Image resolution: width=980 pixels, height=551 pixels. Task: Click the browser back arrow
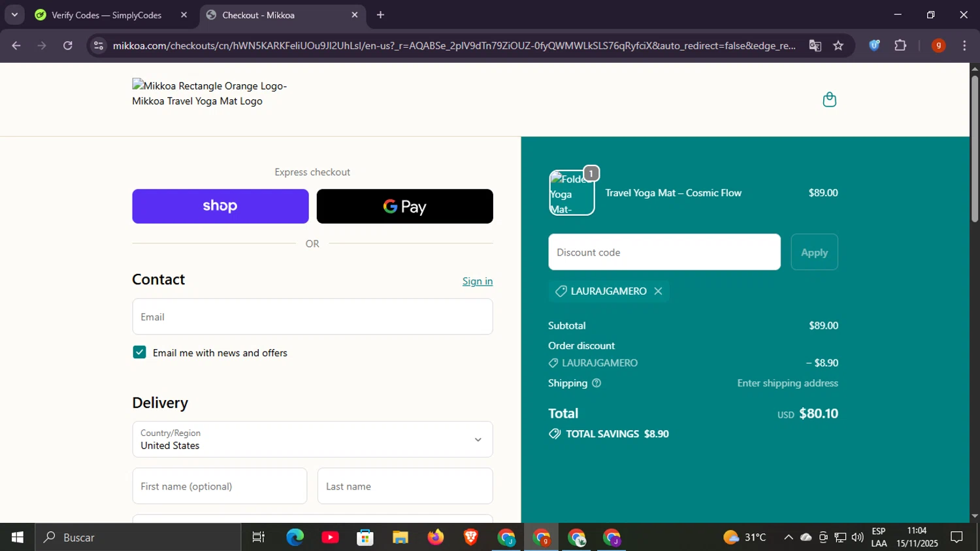click(x=16, y=46)
